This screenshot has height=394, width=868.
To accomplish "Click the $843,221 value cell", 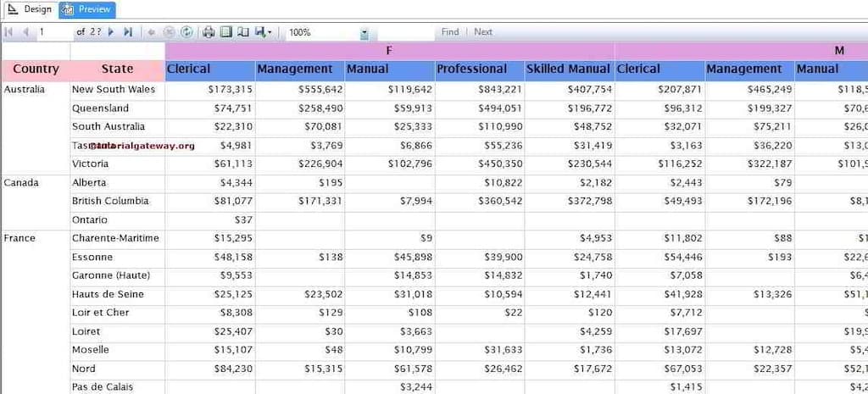I will click(480, 90).
